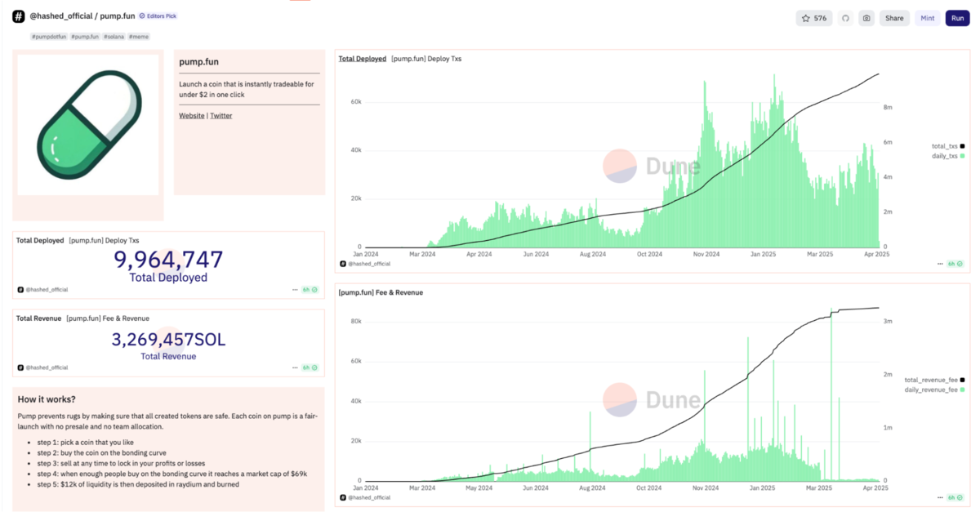Open the GitHub icon button

click(x=845, y=18)
